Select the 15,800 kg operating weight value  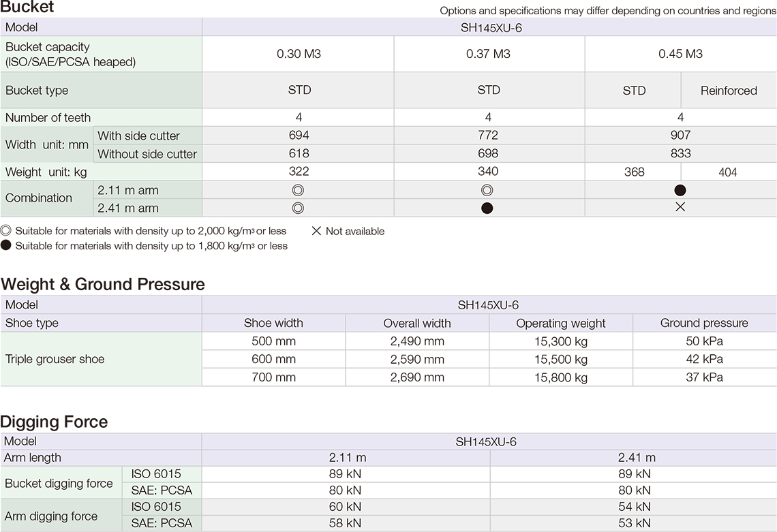click(x=561, y=377)
